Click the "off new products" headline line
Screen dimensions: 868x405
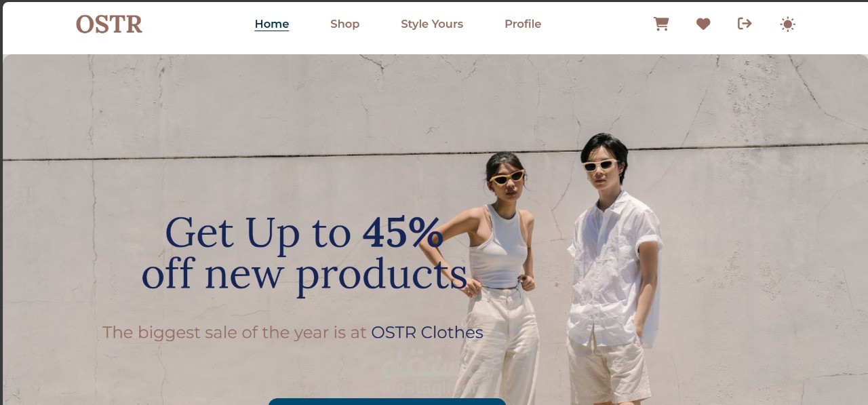pos(304,275)
